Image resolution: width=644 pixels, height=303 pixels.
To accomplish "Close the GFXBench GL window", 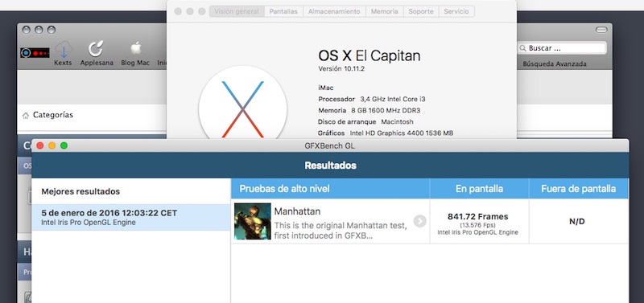I will pyautogui.click(x=40, y=145).
